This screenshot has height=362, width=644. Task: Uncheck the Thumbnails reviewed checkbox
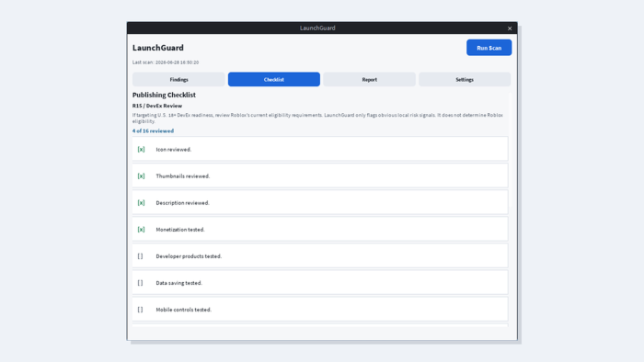(x=141, y=175)
